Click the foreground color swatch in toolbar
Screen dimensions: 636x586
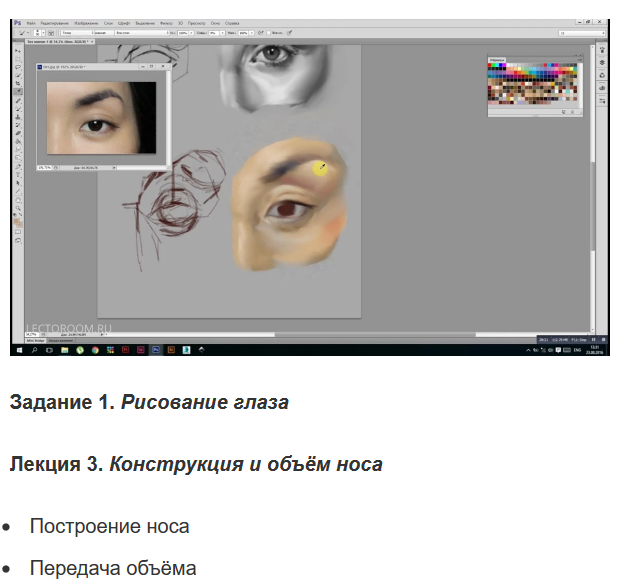(17, 221)
